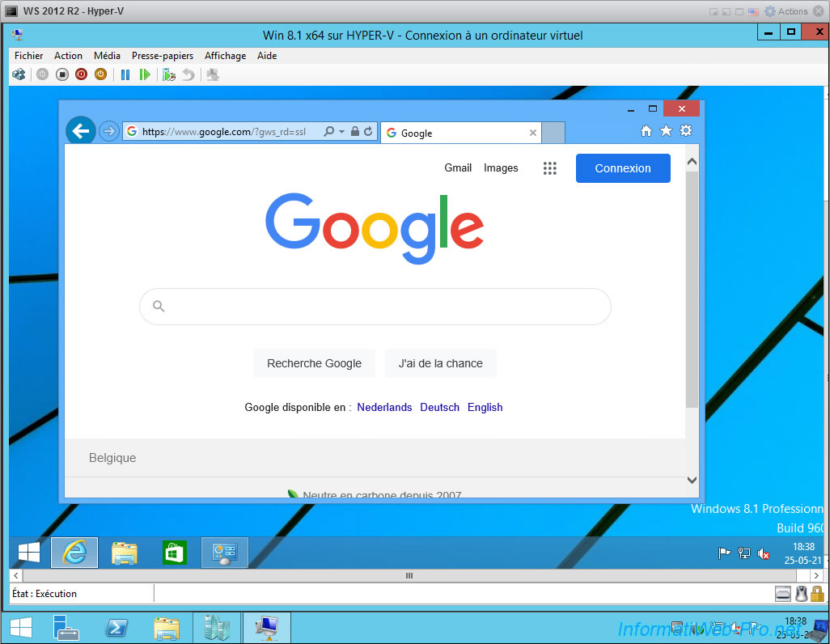Refresh the Google page
The width and height of the screenshot is (830, 644).
click(368, 131)
